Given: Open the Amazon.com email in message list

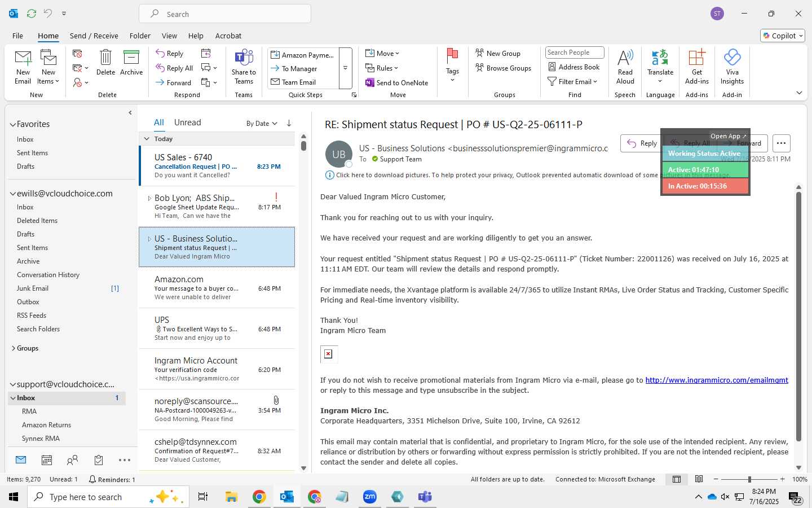Looking at the screenshot, I should (x=217, y=288).
